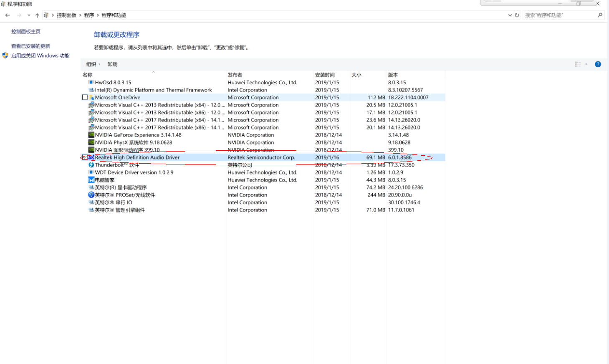609x364 pixels.
Task: Click the back navigation arrow
Action: click(8, 15)
